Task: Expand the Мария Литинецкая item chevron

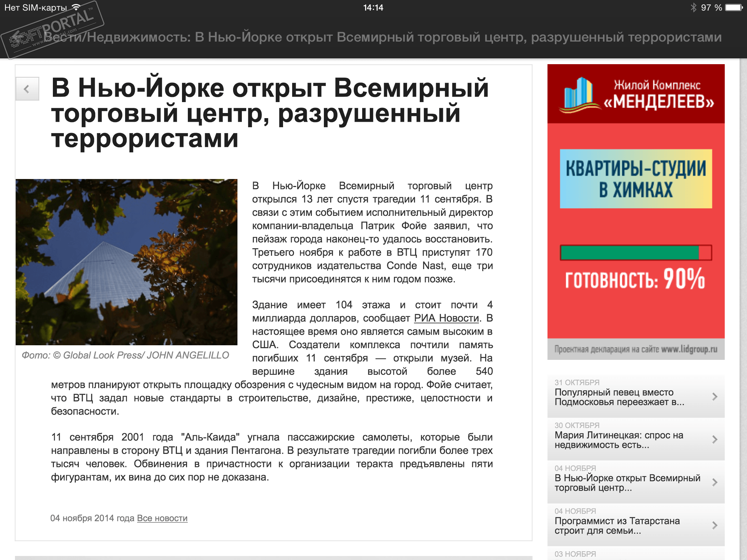Action: coord(715,440)
